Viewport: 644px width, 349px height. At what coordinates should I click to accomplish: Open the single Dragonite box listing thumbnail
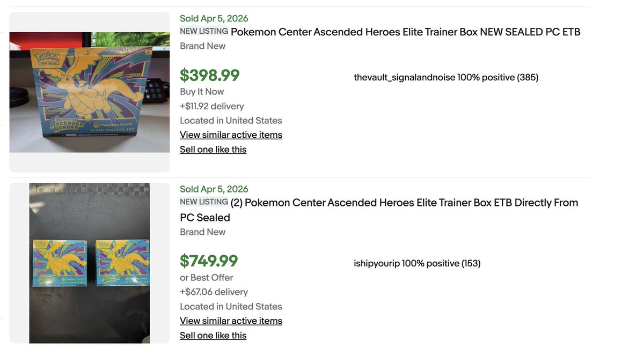point(90,92)
